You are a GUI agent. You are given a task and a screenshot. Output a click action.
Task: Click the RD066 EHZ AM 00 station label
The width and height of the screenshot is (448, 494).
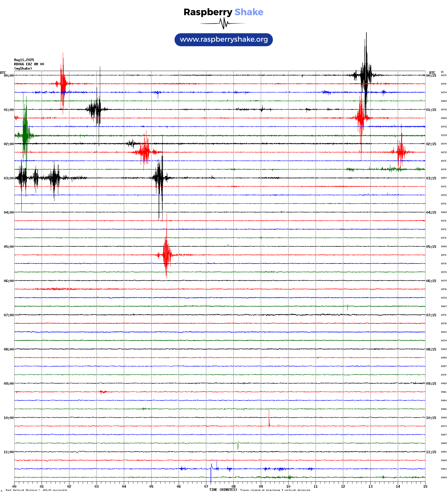pos(29,64)
